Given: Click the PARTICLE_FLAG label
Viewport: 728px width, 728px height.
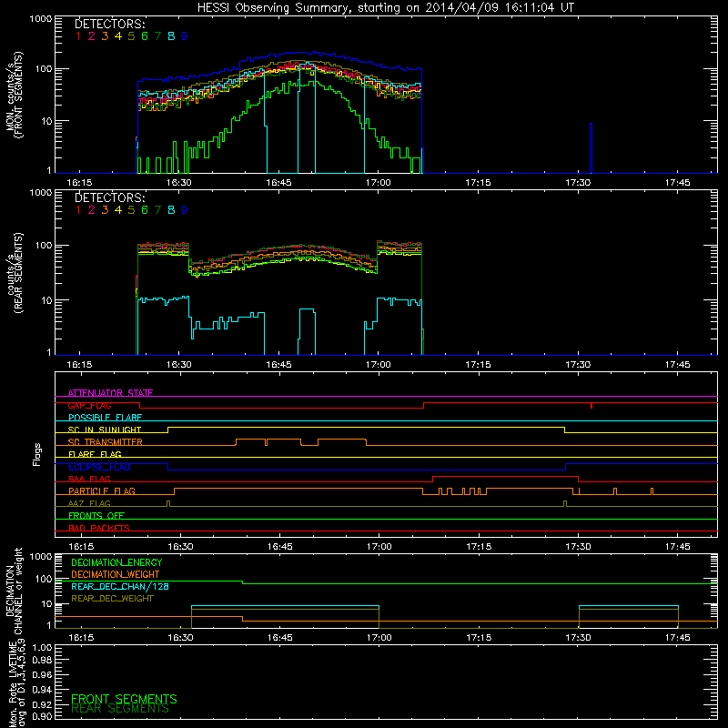Looking at the screenshot, I should (102, 491).
